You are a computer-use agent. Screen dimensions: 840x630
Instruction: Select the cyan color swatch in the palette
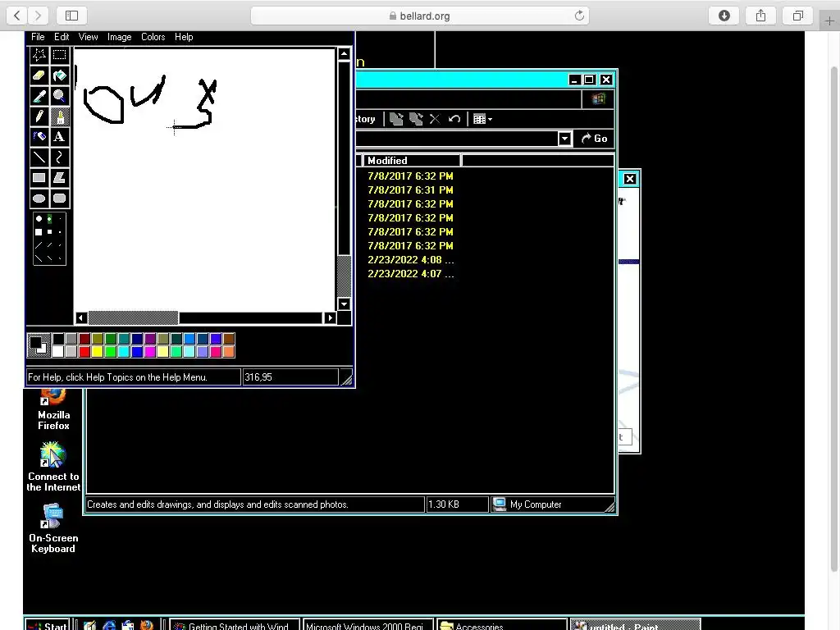click(x=123, y=351)
